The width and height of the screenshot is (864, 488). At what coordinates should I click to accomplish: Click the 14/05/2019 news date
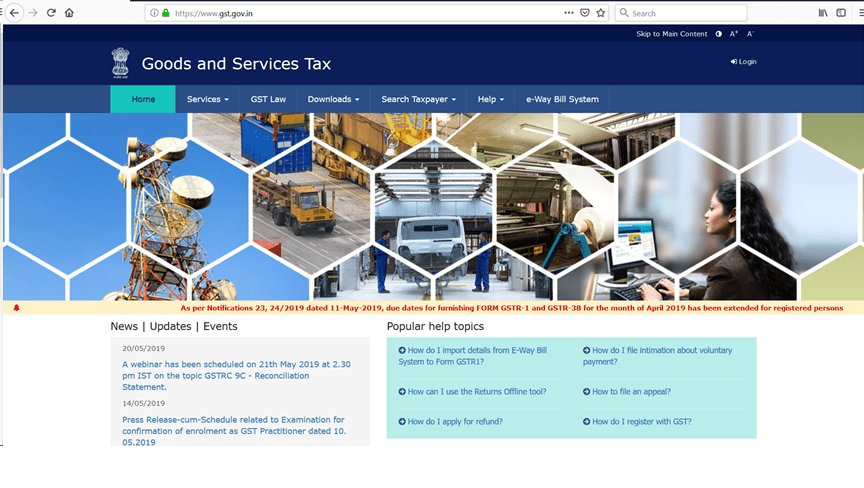click(x=143, y=403)
